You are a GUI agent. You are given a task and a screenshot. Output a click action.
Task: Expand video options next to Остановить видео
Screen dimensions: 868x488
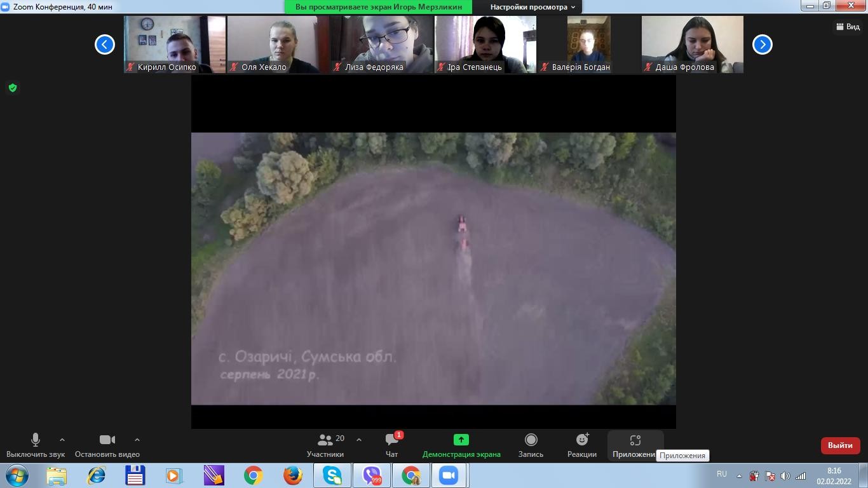coord(137,440)
